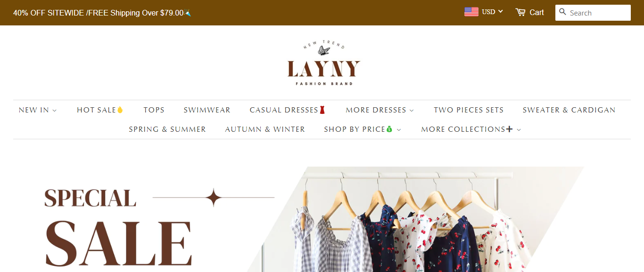644x272 pixels.
Task: Expand the Shop By Price chevron
Action: click(399, 130)
